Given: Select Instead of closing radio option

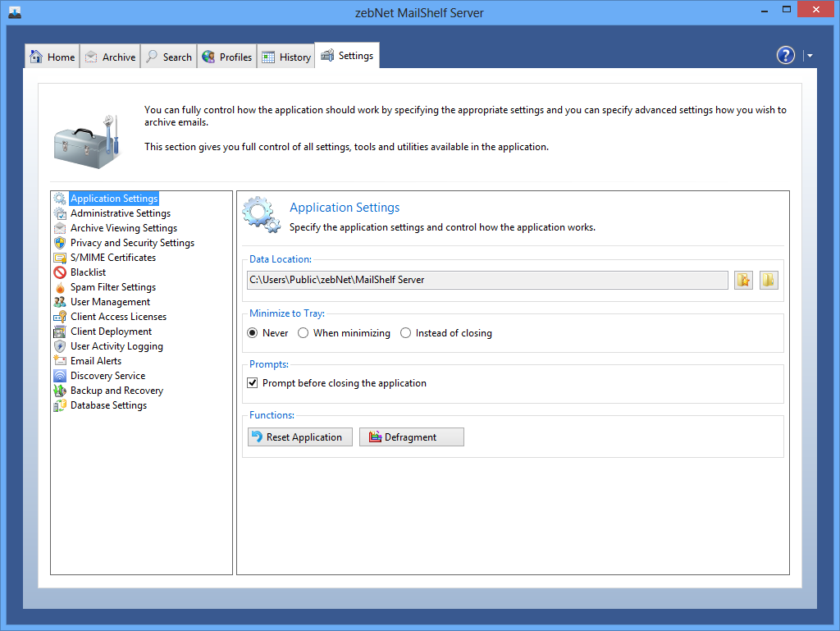Looking at the screenshot, I should point(406,333).
